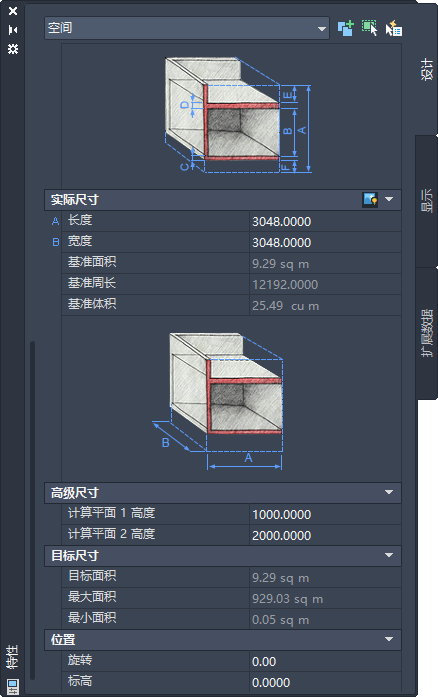Collapse the 高级尺寸 section
Screen dimensions: 438x697
[389, 493]
